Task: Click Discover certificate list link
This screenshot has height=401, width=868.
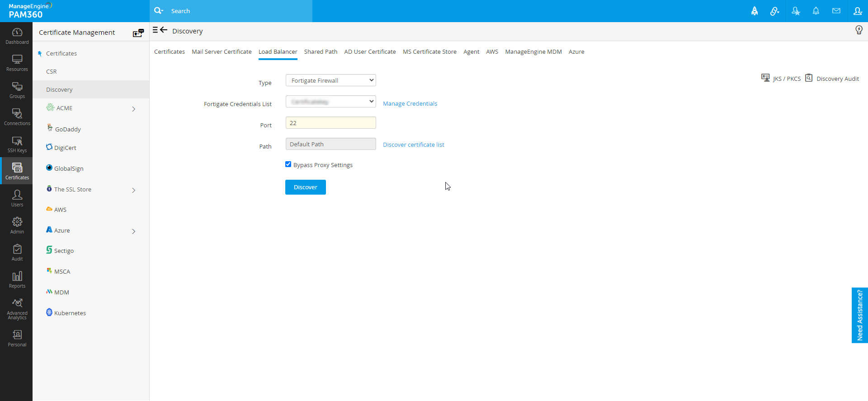Action: [x=414, y=145]
